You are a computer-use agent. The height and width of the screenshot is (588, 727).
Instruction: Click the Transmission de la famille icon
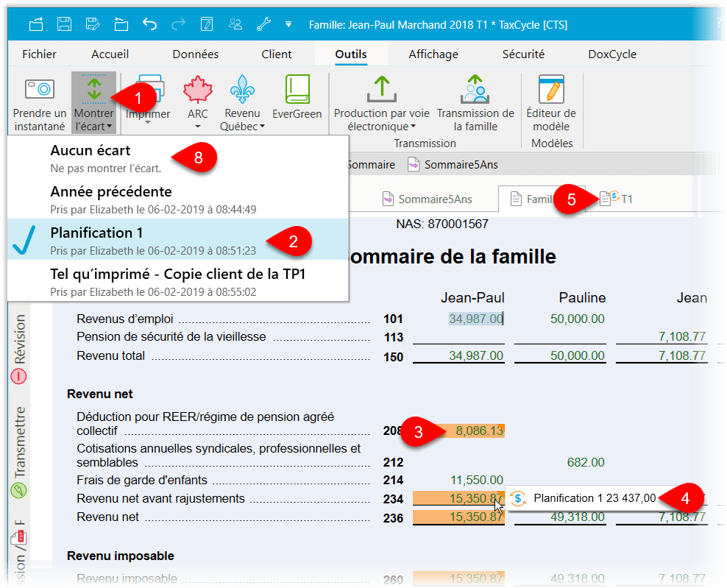[x=475, y=89]
